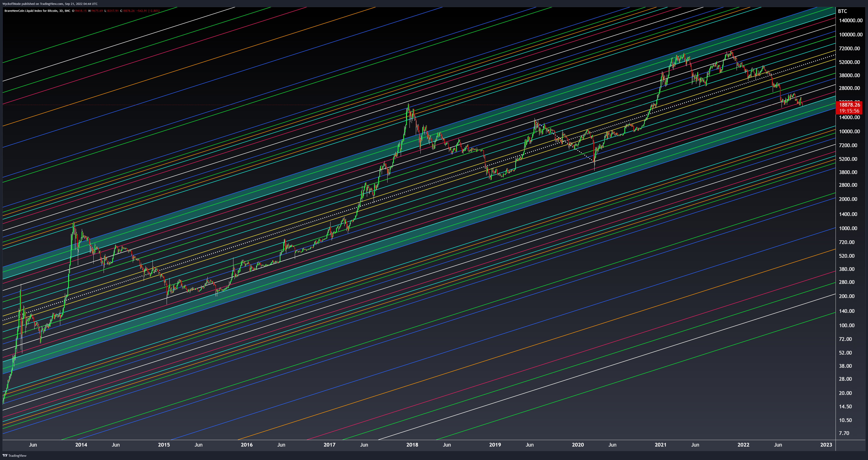
Task: Click the 1000.00 price axis label
Action: click(x=848, y=228)
